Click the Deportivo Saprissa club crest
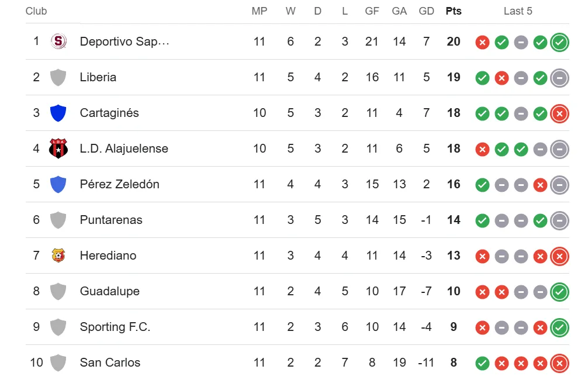The width and height of the screenshot is (588, 390). click(58, 42)
